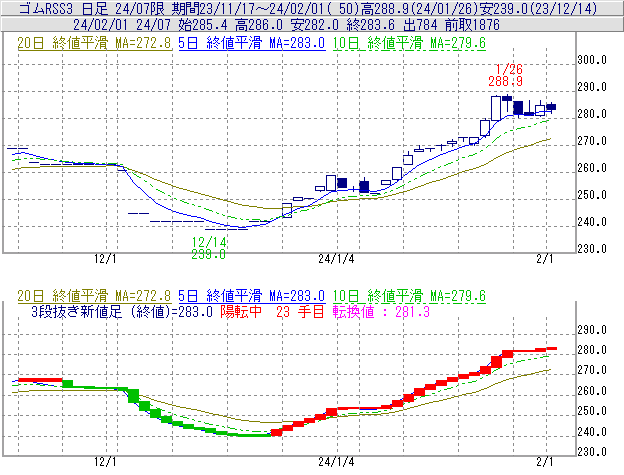Click the magenta 転換値 : 281.3 text
The height and width of the screenshot is (475, 624).
381,311
